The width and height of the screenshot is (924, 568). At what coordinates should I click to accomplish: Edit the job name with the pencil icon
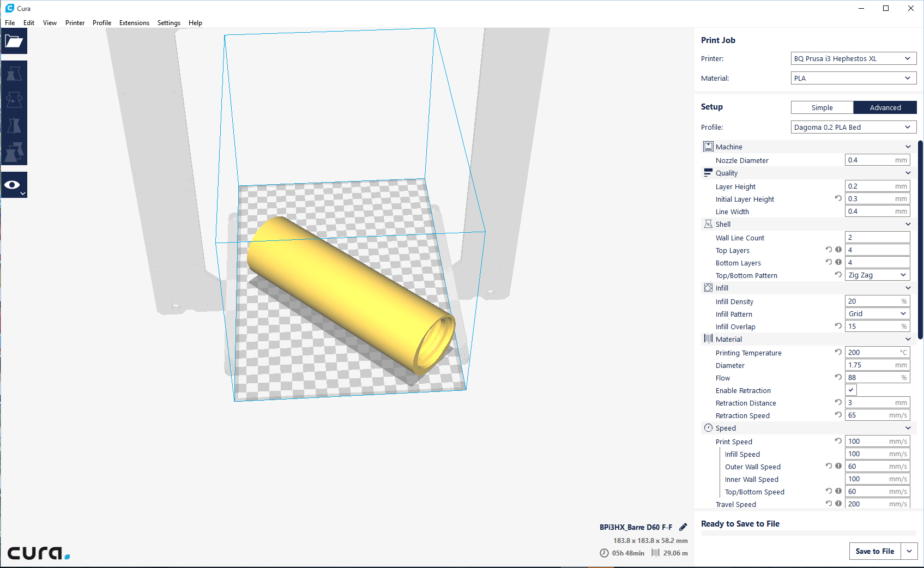683,527
